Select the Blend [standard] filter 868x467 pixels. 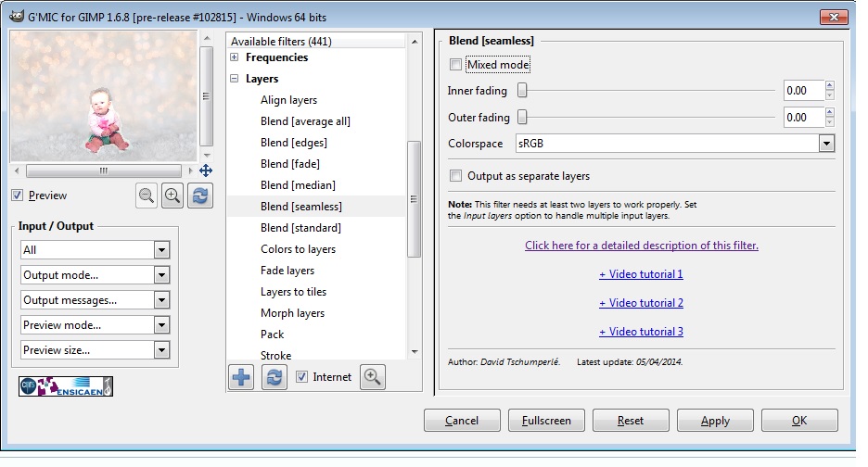[300, 228]
